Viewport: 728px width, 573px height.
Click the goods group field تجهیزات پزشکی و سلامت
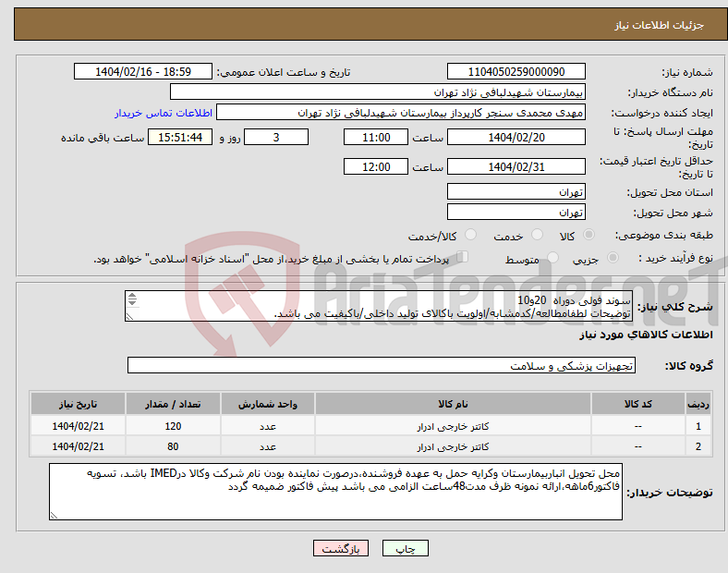tap(382, 365)
